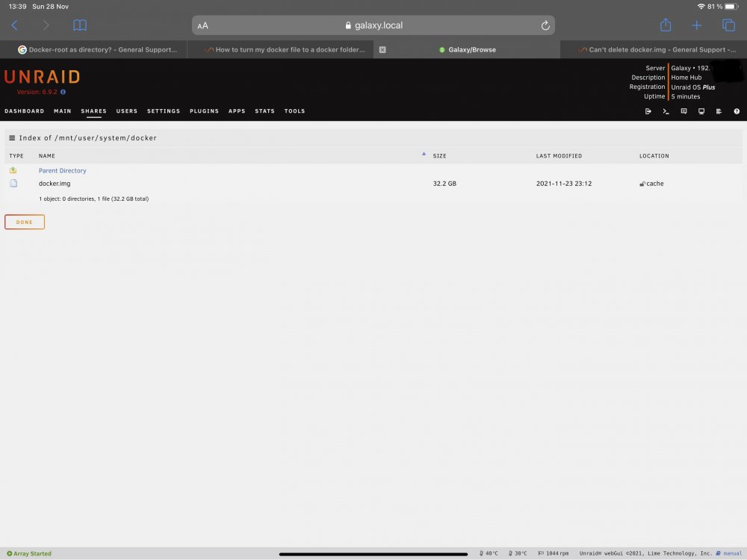Viewport: 747px width, 560px height.
Task: Sort by the Location column
Action: (x=654, y=156)
